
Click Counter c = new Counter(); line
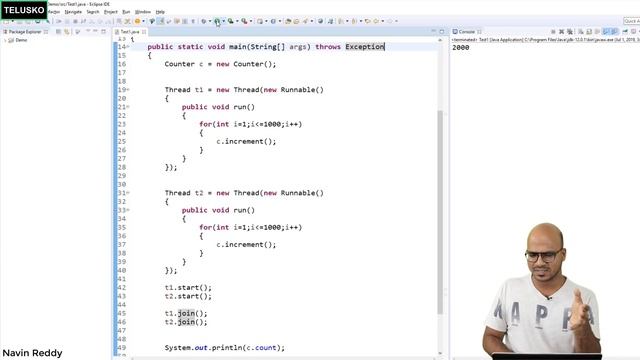click(220, 64)
